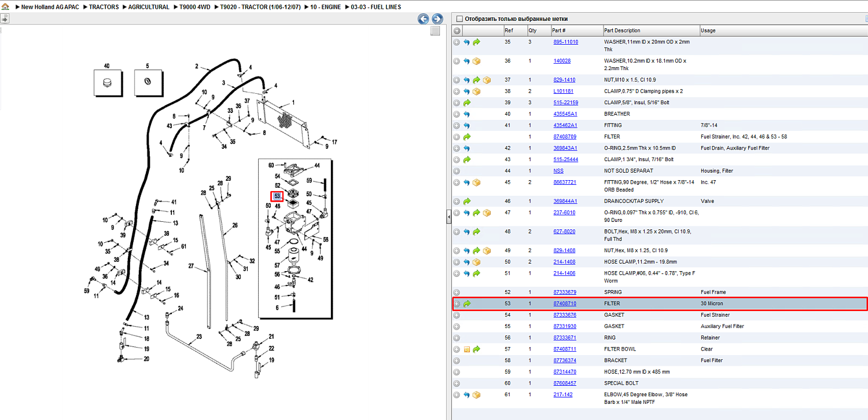Click the green arrow icon in Ref 37 row
This screenshot has width=868, height=420.
[476, 80]
